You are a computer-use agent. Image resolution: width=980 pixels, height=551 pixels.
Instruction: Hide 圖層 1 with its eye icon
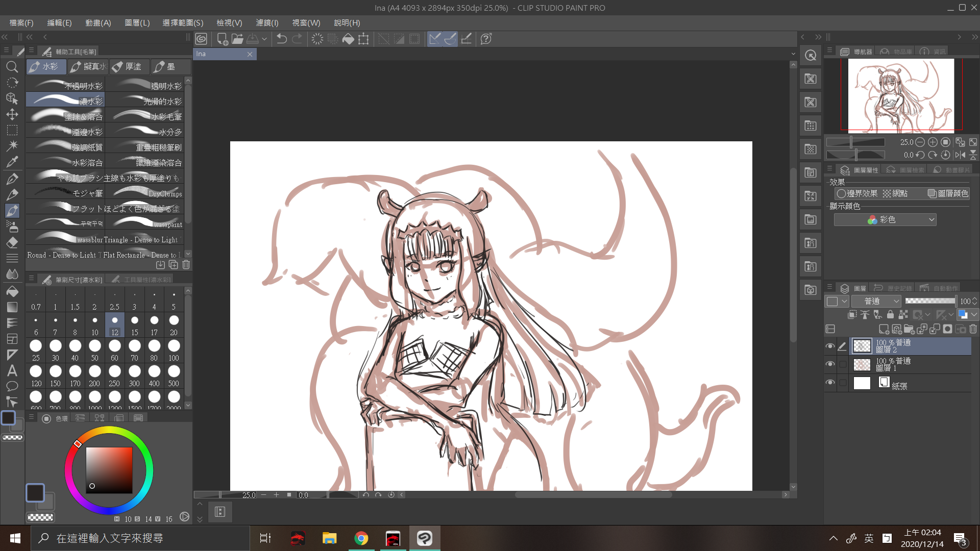[830, 364]
